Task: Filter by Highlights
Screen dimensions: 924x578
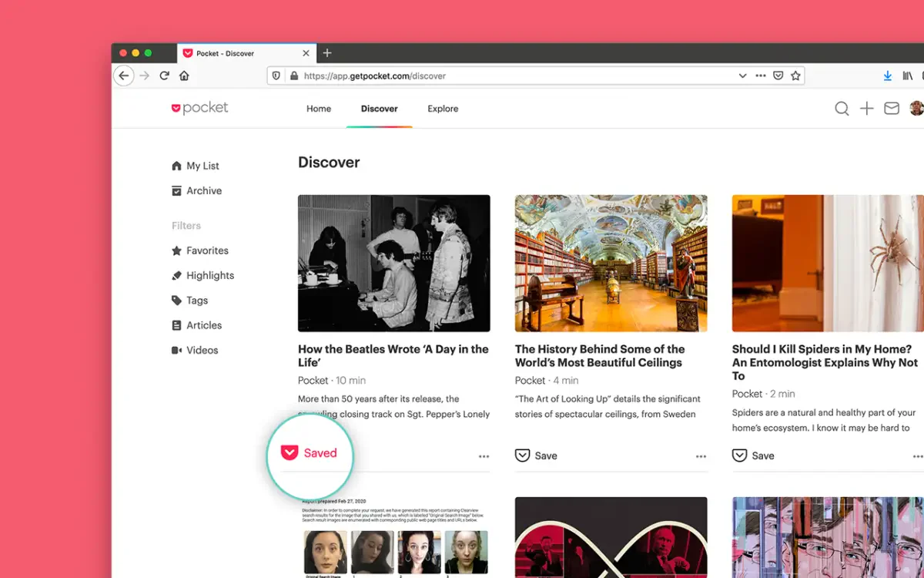Action: pos(203,275)
